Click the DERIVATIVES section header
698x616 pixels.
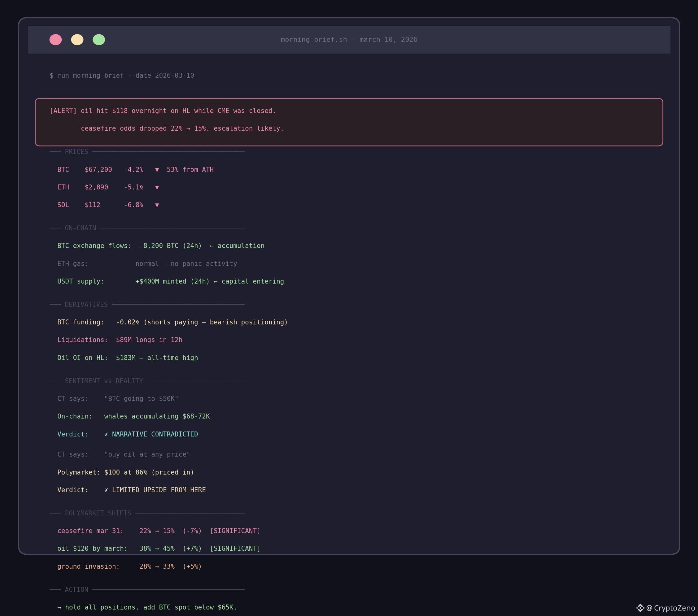click(86, 304)
